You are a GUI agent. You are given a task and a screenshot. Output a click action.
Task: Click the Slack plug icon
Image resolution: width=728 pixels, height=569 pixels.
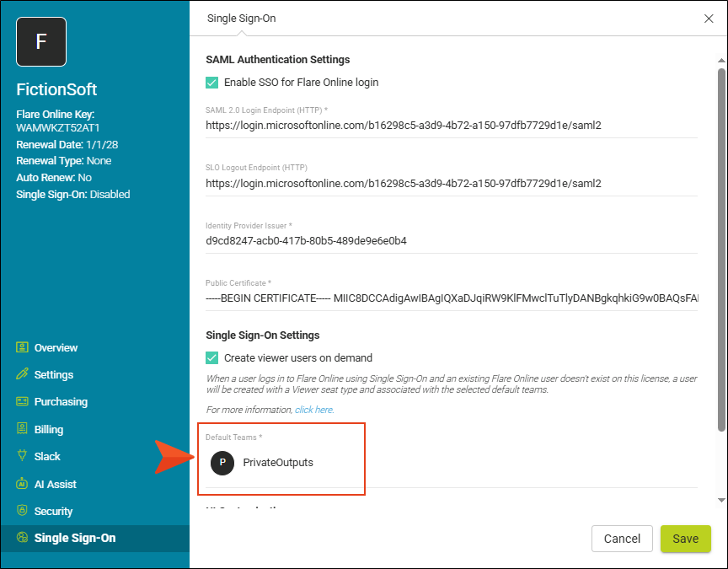pos(22,456)
